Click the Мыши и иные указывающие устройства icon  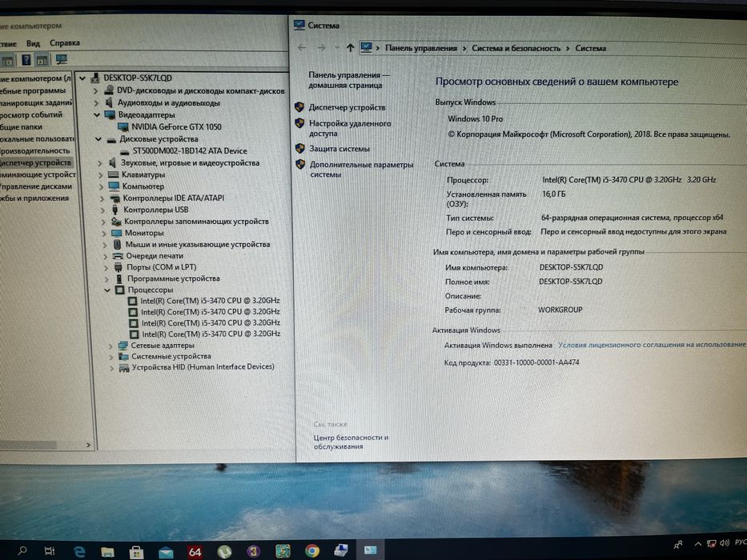[x=117, y=244]
